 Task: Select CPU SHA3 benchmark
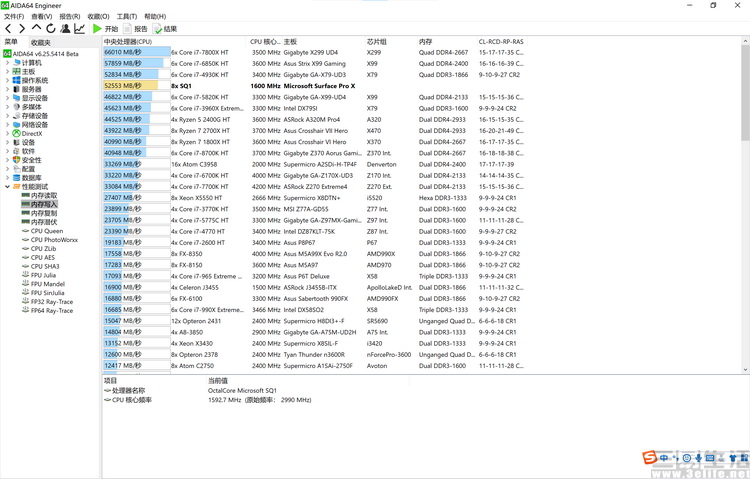click(41, 266)
